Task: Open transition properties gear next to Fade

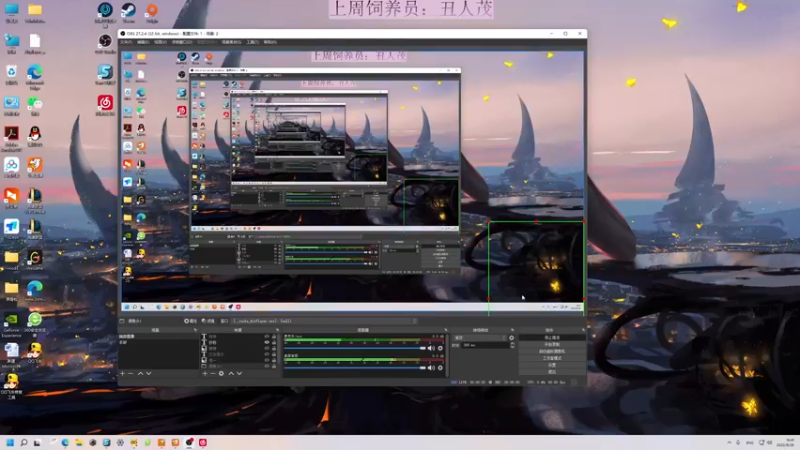Action: tap(512, 338)
